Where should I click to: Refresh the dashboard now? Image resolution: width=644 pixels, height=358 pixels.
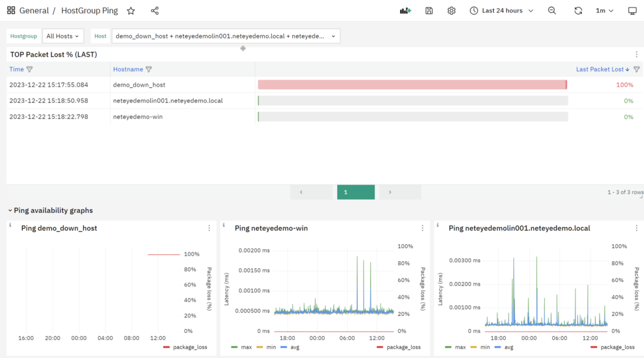click(578, 11)
